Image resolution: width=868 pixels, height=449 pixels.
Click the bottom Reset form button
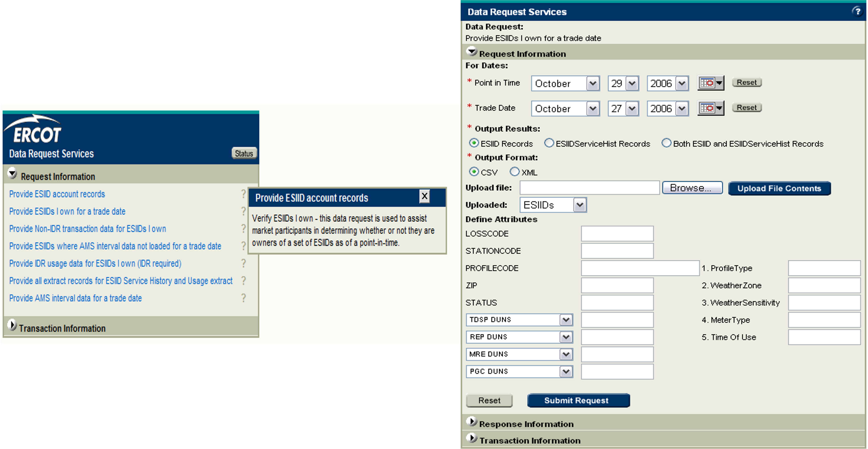tap(489, 400)
